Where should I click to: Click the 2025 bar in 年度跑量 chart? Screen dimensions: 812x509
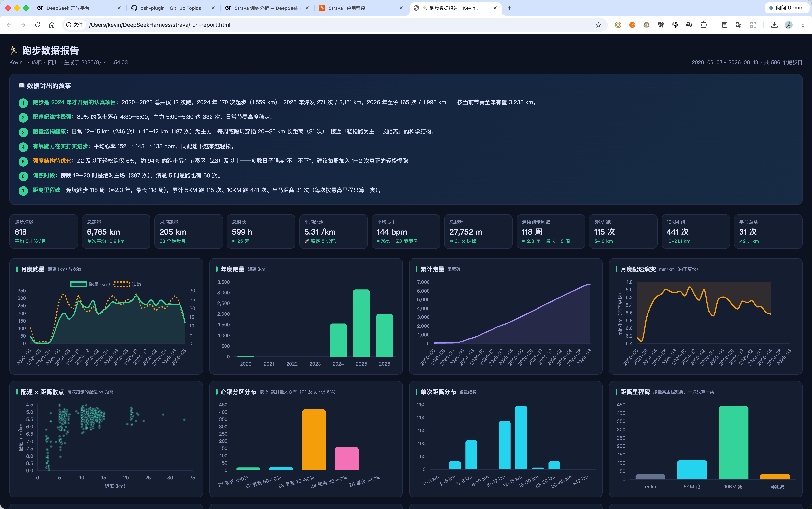click(x=361, y=323)
